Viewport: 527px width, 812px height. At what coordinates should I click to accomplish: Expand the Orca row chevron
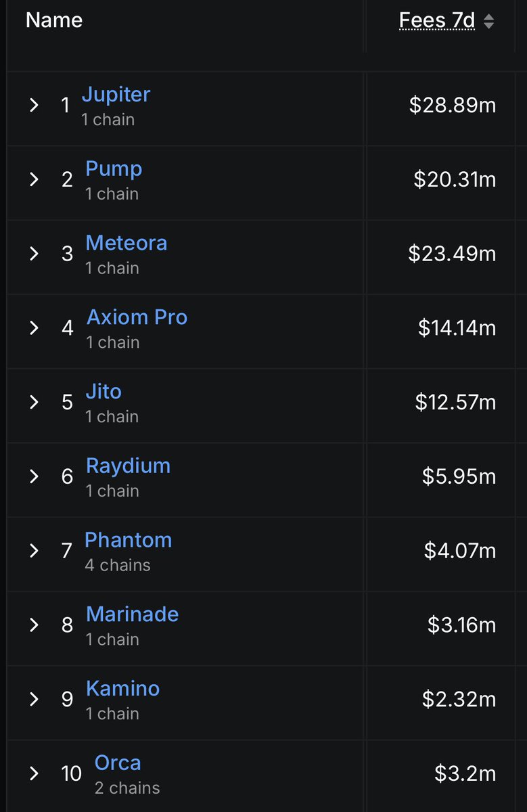[34, 773]
